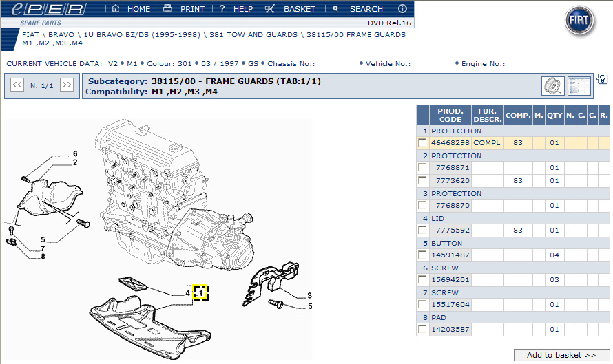This screenshot has width=613, height=364.
Task: Go to next table with >> button
Action: [67, 85]
